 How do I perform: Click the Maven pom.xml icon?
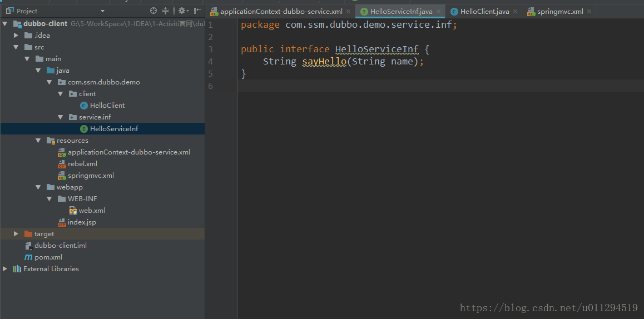(x=28, y=257)
